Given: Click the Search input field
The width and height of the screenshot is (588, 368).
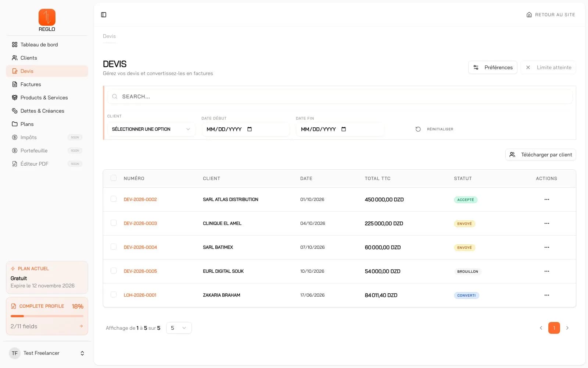Looking at the screenshot, I should [340, 96].
